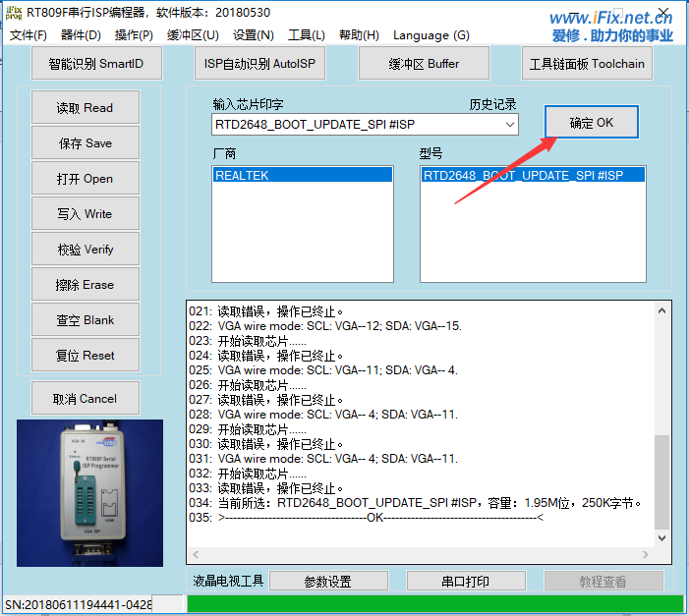This screenshot has height=616, width=689.
Task: Open the Language (G) menu
Action: point(431,35)
